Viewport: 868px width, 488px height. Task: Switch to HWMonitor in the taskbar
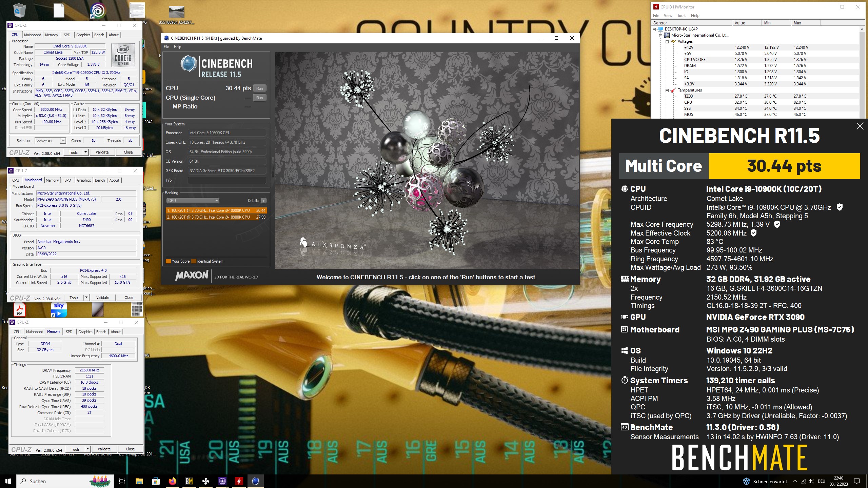tap(239, 481)
